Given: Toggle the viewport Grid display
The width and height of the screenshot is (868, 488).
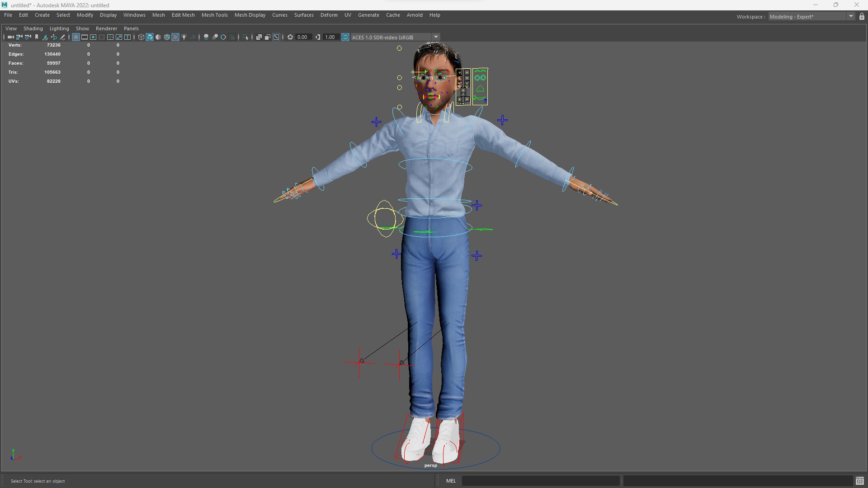Looking at the screenshot, I should [x=76, y=37].
